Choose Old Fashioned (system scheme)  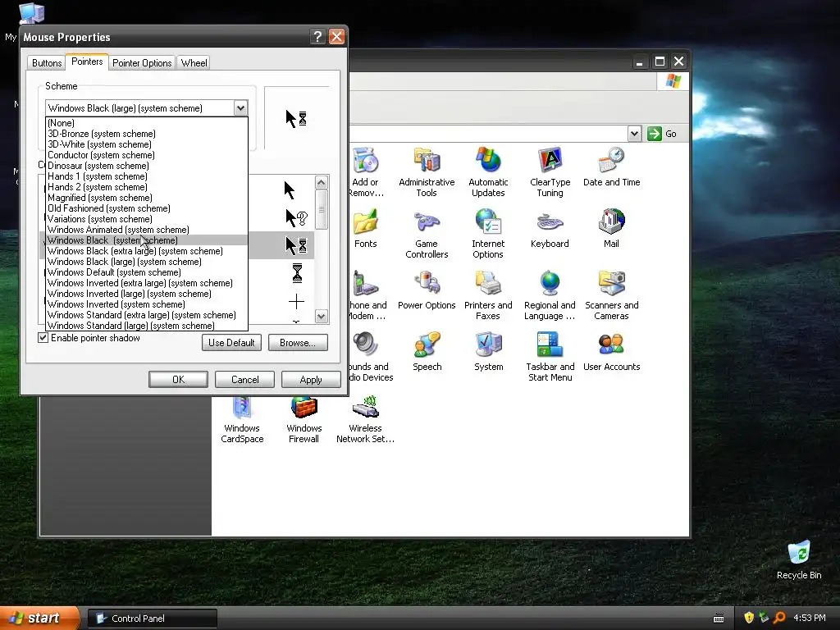pos(146,208)
